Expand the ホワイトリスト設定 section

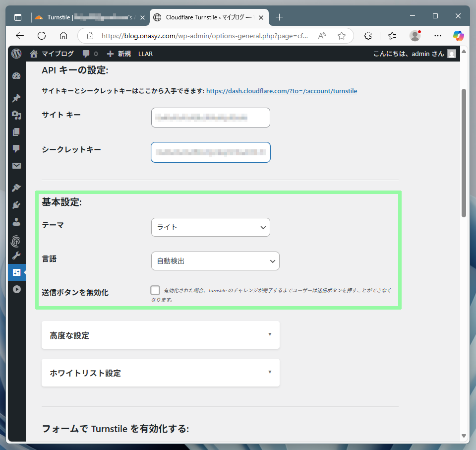tap(160, 373)
